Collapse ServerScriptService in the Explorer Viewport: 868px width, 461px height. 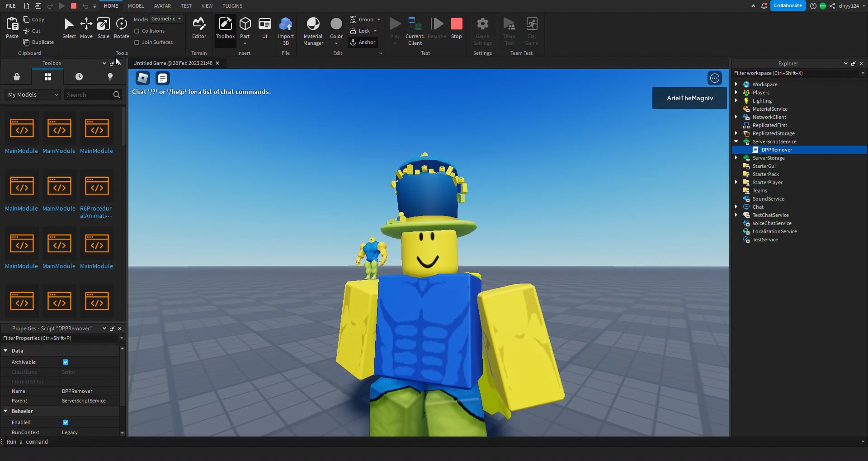737,141
